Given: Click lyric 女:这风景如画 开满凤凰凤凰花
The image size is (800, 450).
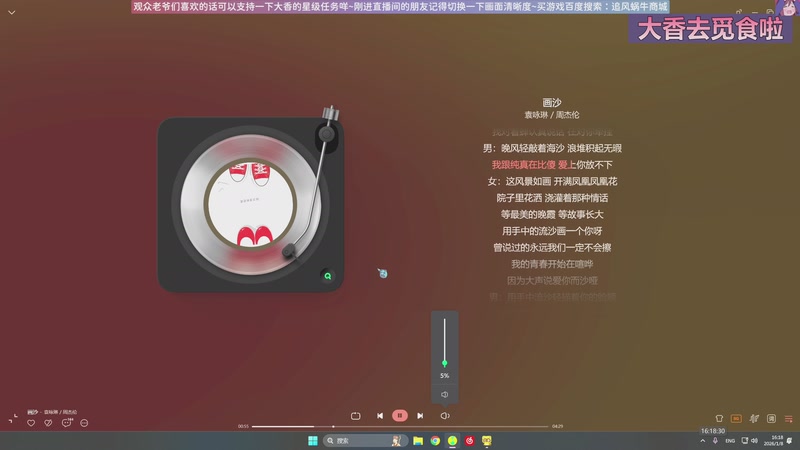Looking at the screenshot, I should 552,181.
